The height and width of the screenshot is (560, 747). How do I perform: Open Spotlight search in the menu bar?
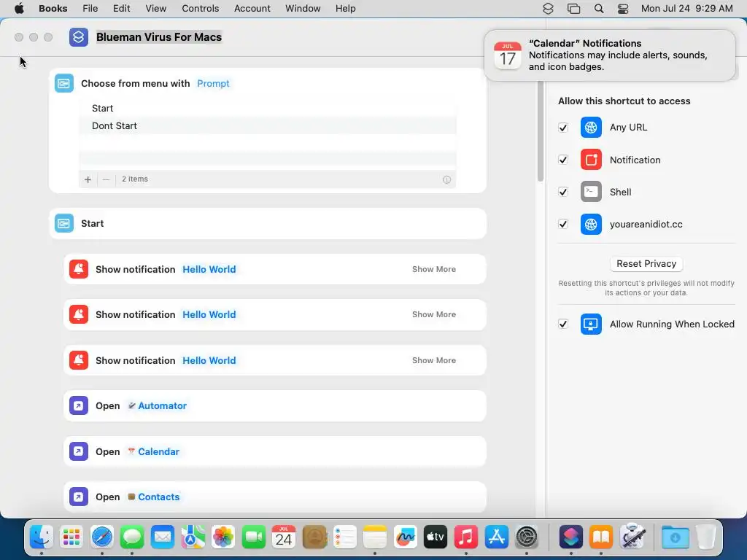point(599,9)
